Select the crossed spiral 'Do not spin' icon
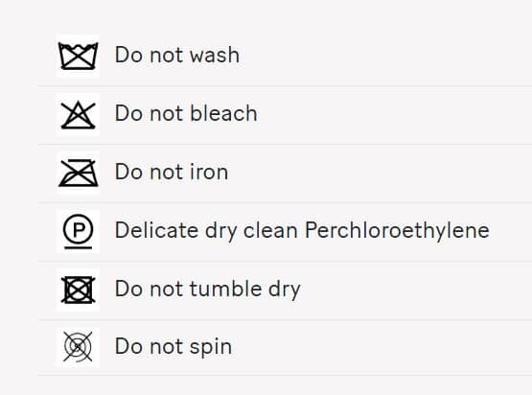 78,346
